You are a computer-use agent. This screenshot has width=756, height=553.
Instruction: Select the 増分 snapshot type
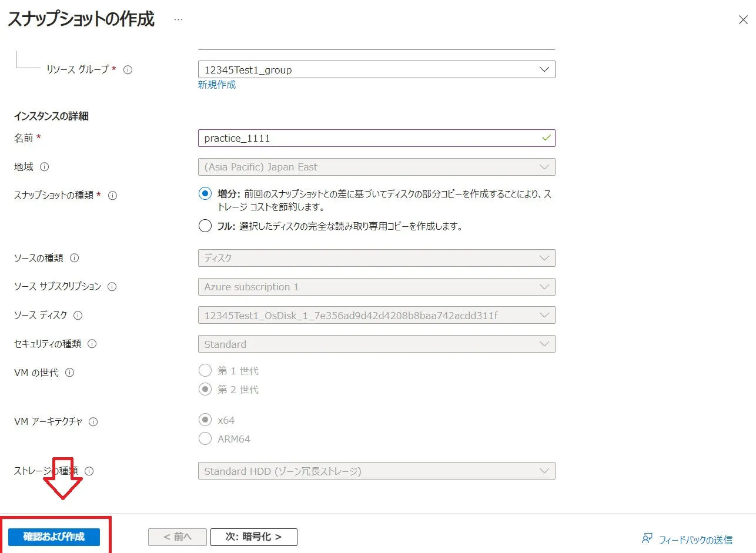205,193
